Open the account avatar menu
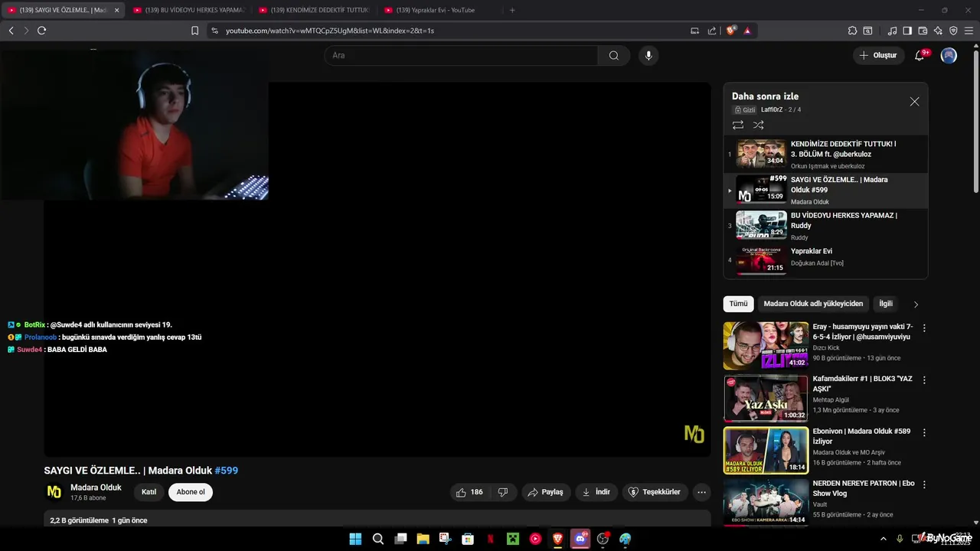The width and height of the screenshot is (980, 551). (x=949, y=55)
